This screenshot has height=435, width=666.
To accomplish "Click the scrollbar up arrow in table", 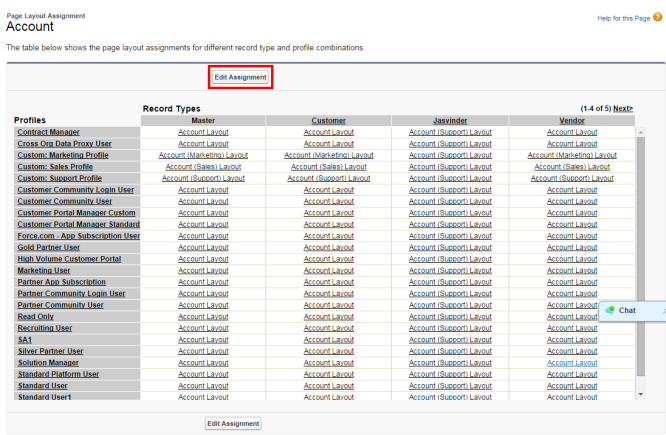I will (641, 132).
